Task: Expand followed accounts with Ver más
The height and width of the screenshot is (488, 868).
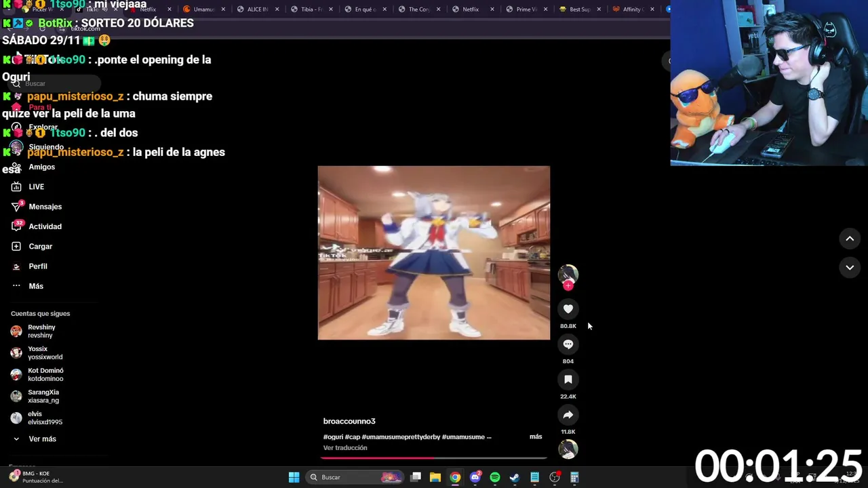Action: 35,439
